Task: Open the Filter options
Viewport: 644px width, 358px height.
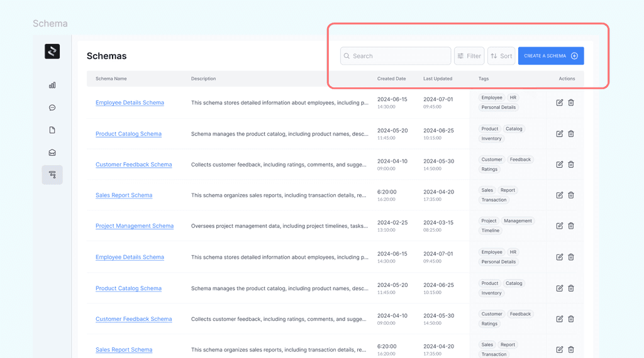Action: [469, 56]
